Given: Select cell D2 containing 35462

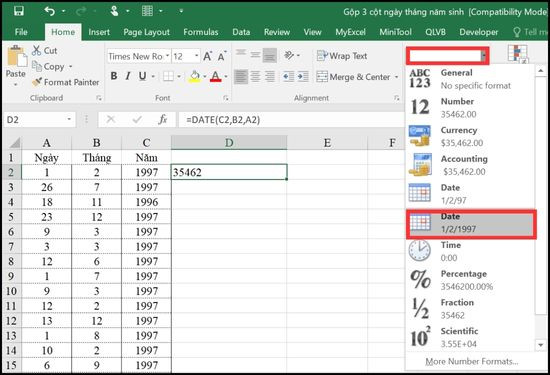Looking at the screenshot, I should tap(229, 172).
